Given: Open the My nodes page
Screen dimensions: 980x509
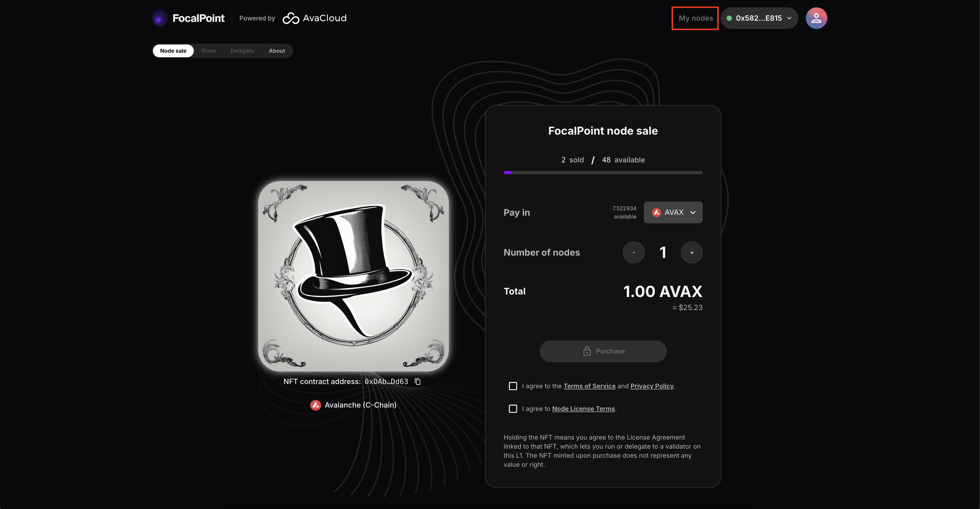Looking at the screenshot, I should [695, 18].
